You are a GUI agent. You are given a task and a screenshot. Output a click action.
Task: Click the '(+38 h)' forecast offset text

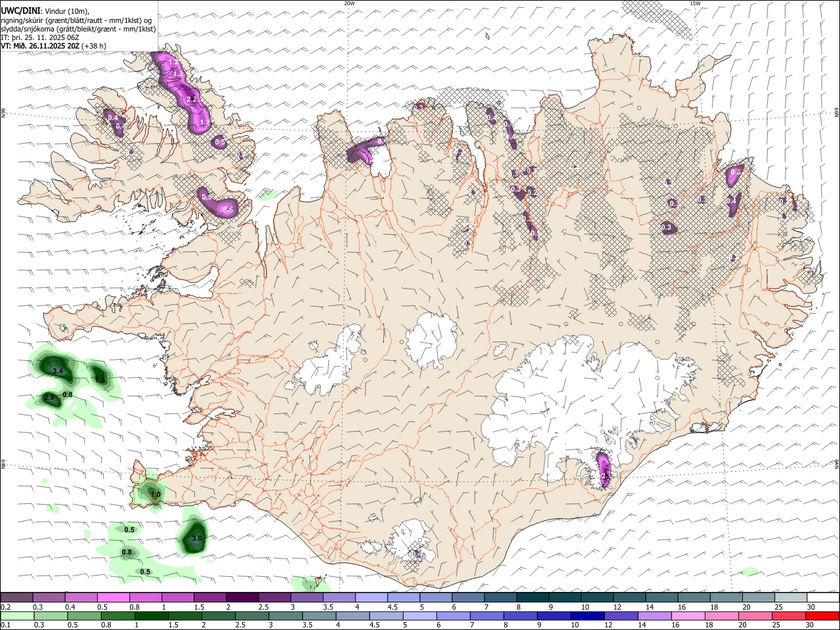94,46
